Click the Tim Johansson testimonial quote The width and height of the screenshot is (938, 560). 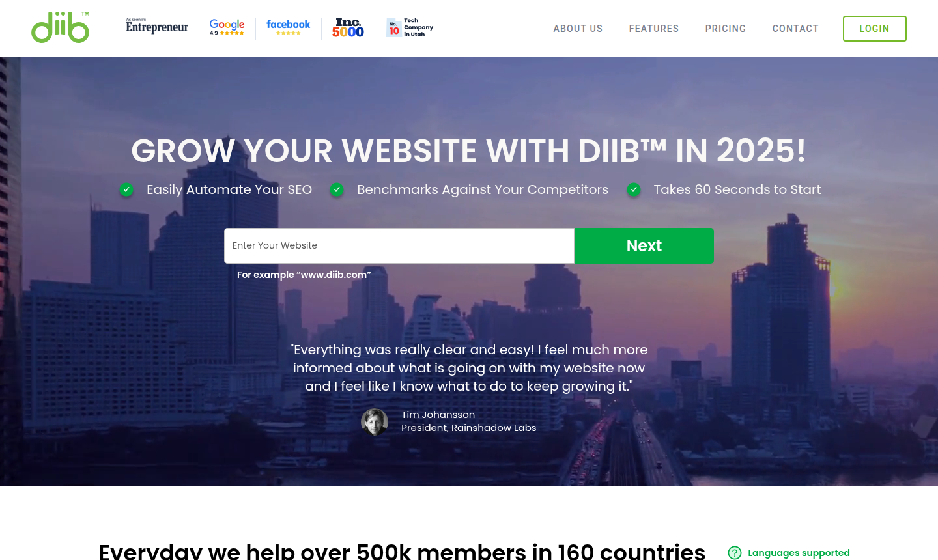[x=469, y=368]
